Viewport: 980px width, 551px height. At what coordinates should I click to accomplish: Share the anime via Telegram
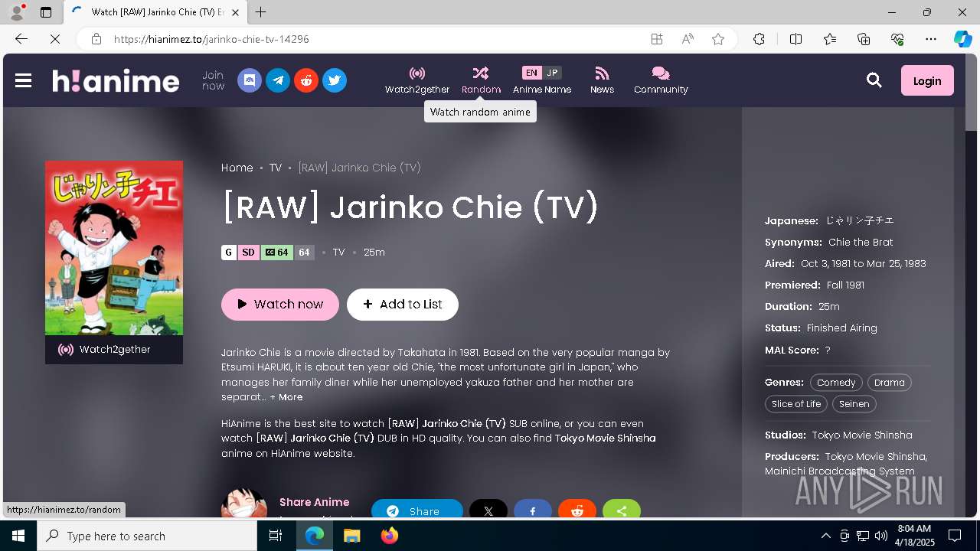(x=417, y=510)
